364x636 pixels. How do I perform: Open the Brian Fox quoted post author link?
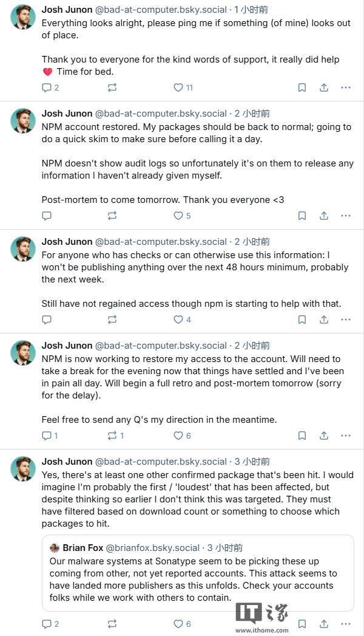pos(83,548)
